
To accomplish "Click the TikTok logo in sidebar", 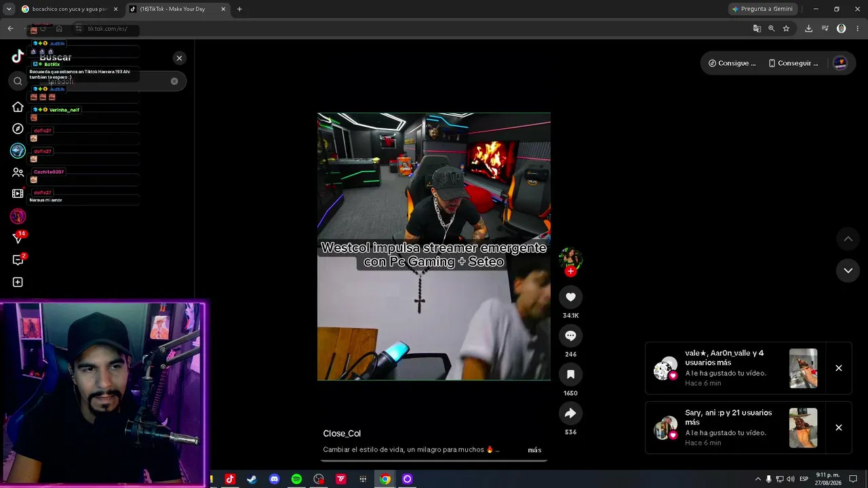I will [18, 56].
